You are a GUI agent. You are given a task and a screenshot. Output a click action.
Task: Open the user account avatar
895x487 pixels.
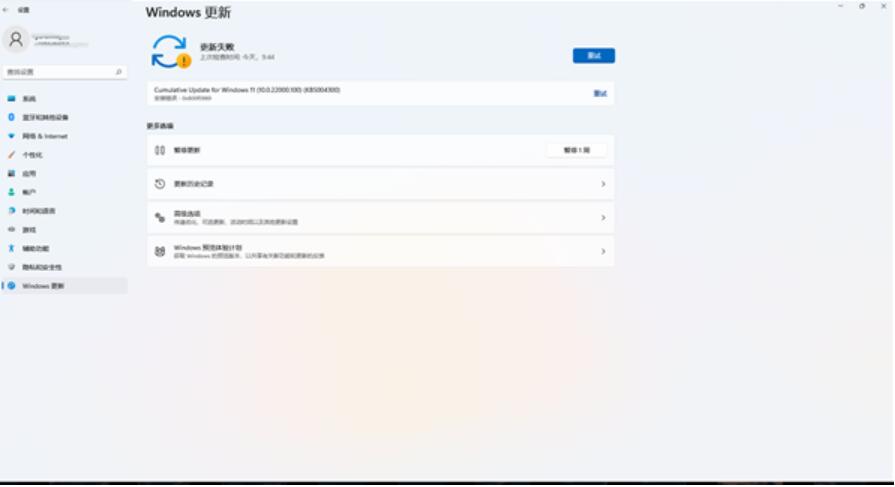tap(16, 39)
